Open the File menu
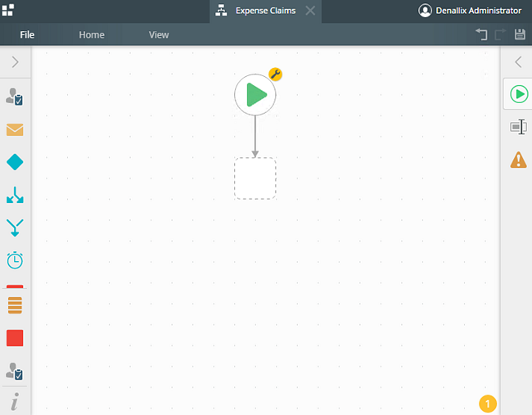 [x=27, y=34]
